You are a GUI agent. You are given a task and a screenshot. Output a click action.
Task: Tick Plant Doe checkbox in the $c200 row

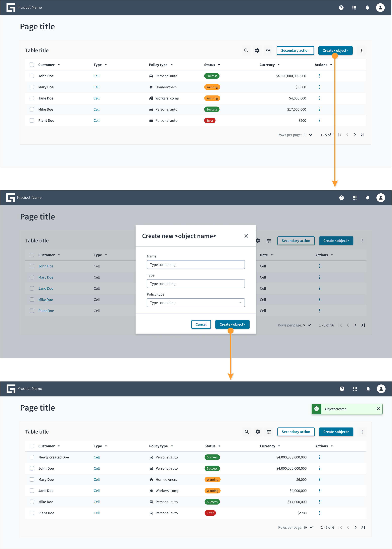(x=32, y=513)
